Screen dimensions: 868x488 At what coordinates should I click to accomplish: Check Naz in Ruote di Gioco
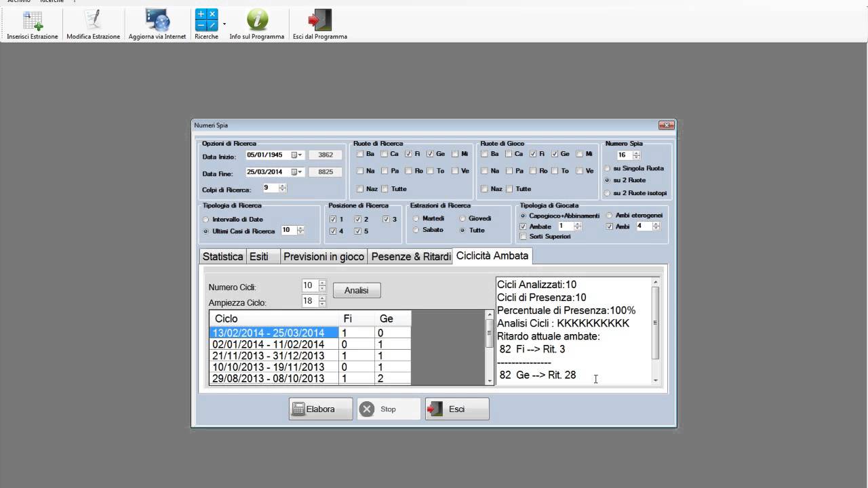click(x=484, y=188)
